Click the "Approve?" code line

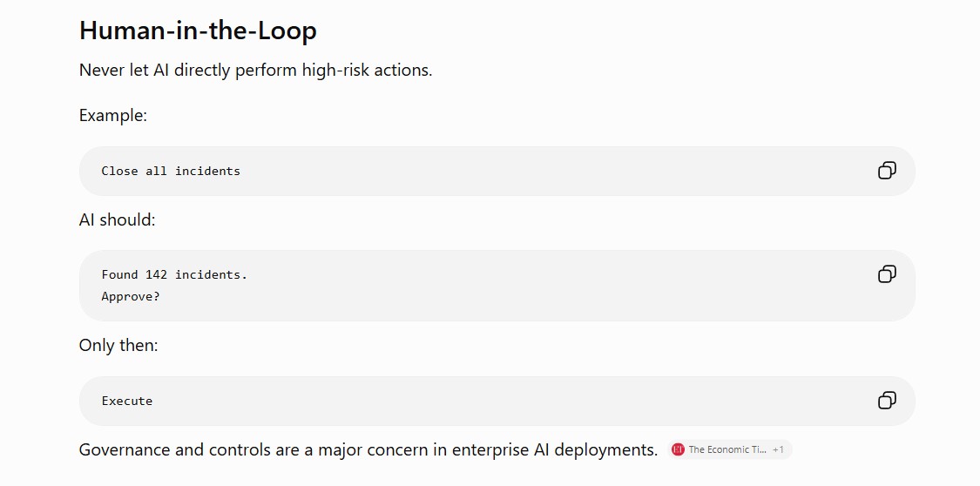tap(131, 297)
